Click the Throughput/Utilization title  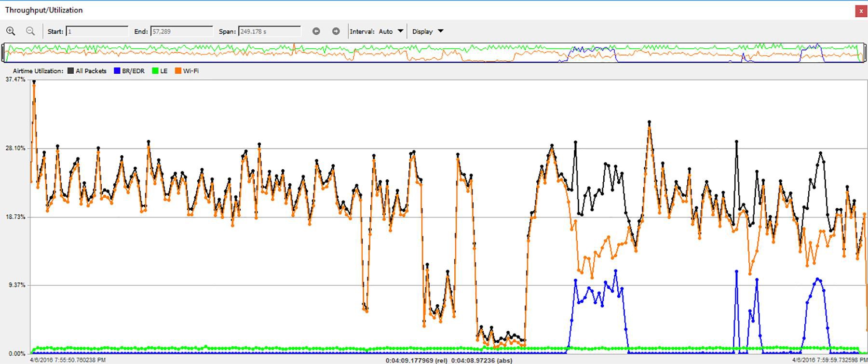coord(44,10)
